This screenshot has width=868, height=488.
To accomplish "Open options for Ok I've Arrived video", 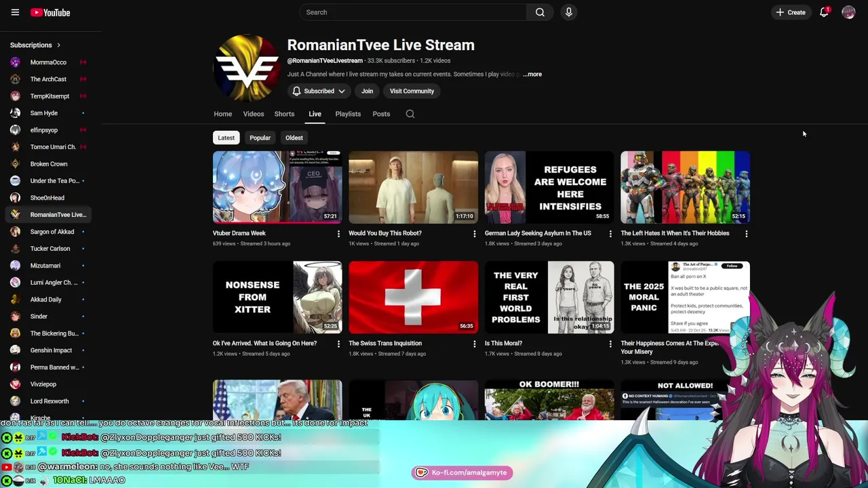I will click(x=338, y=344).
